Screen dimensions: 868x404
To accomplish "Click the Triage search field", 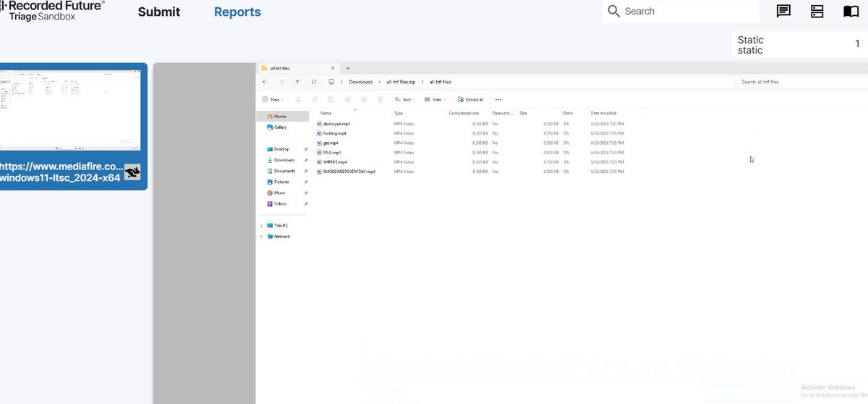I will (681, 12).
